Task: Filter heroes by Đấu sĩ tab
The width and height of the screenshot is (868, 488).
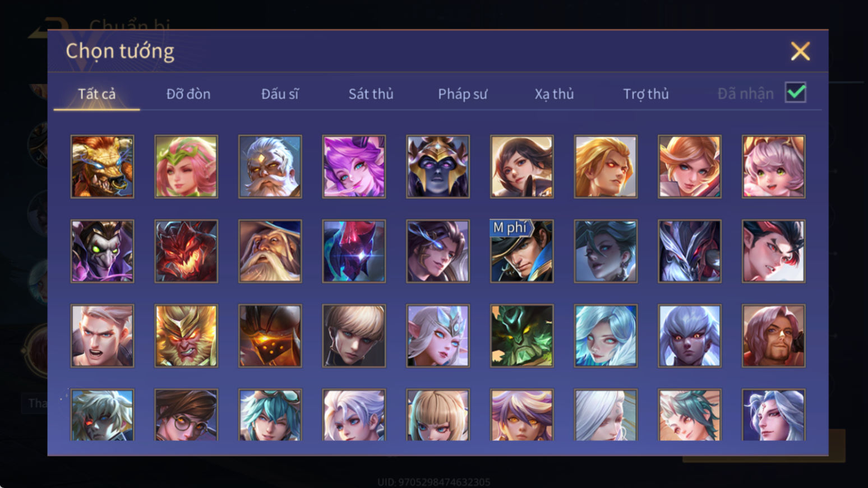Action: tap(280, 94)
